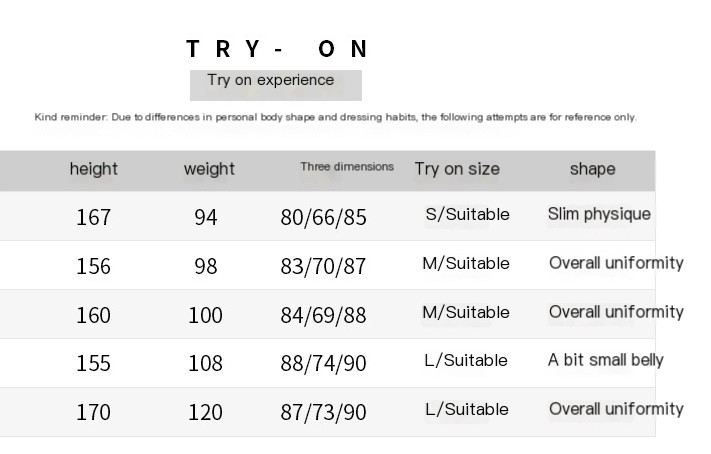Click the Try on experience banner
The image size is (711, 454).
(x=276, y=85)
